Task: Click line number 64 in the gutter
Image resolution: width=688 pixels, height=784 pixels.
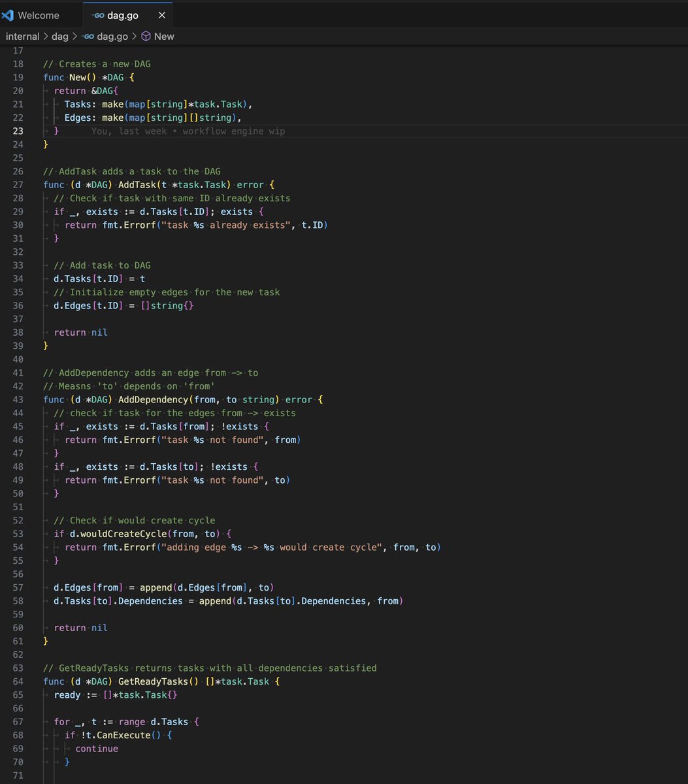Action: [18, 681]
